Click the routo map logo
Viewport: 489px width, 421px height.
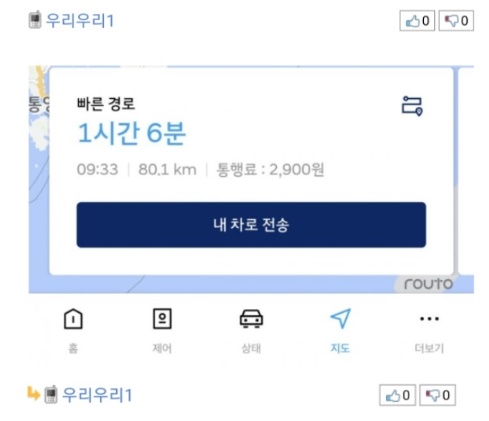(x=428, y=284)
